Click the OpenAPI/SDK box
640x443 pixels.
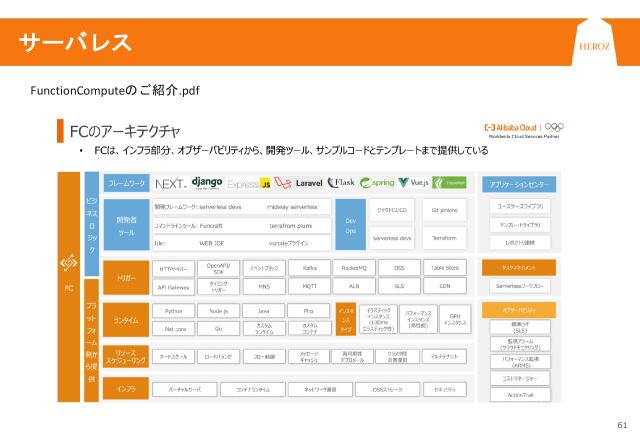coord(218,268)
